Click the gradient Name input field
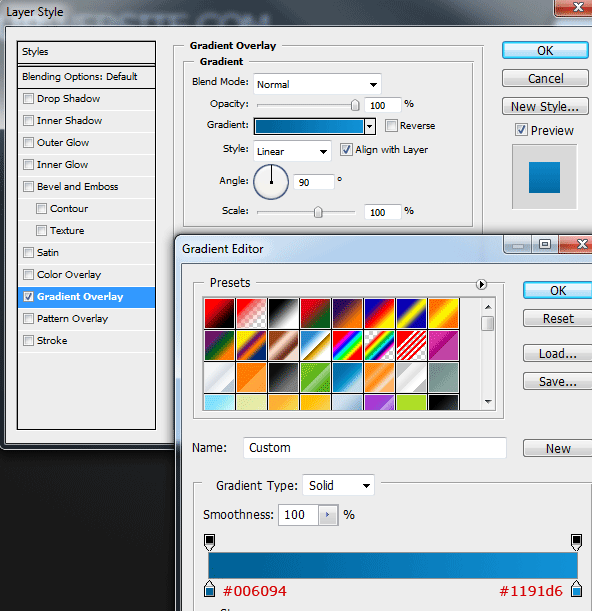The height and width of the screenshot is (611, 592). click(375, 448)
